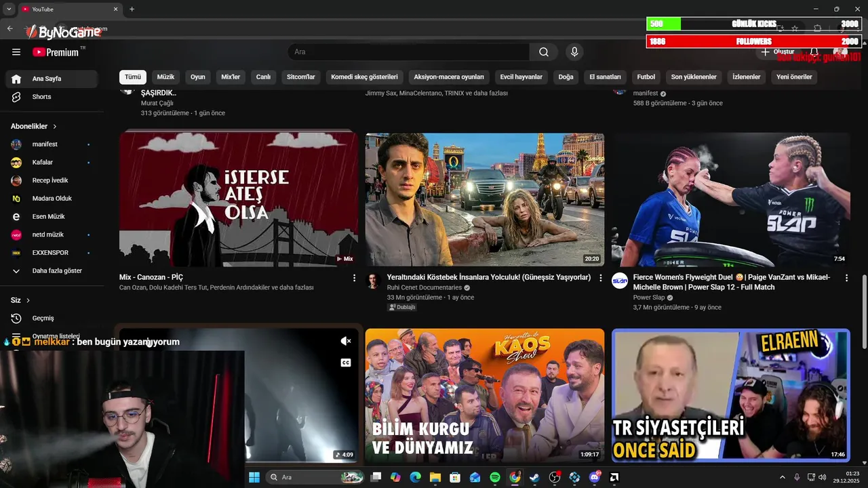Click the Ruhi Cenet Documentaries channel avatar

(373, 281)
